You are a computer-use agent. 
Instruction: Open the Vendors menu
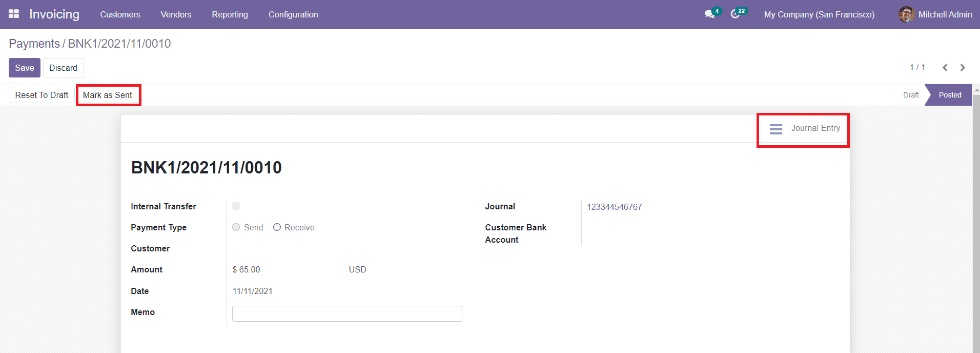point(176,14)
